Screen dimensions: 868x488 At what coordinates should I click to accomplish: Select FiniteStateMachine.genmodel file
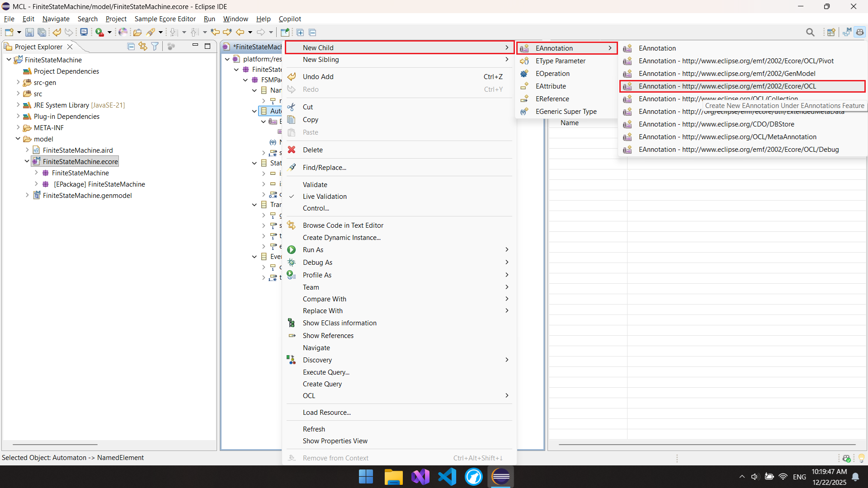point(87,196)
